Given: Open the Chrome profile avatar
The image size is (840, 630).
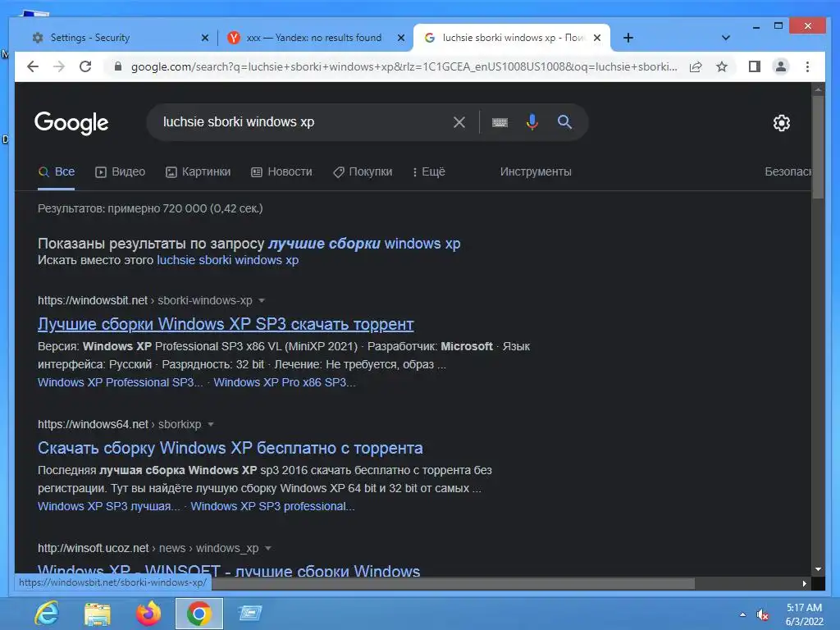Looking at the screenshot, I should (781, 66).
